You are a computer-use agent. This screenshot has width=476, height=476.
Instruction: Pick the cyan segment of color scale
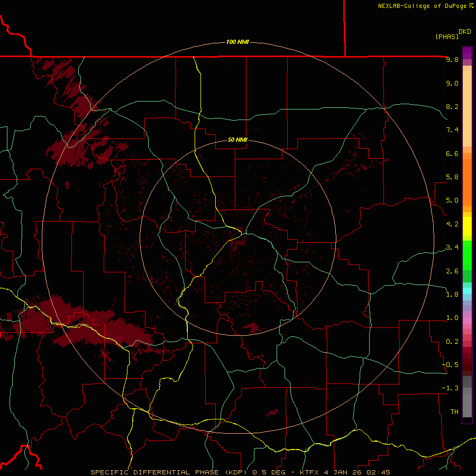click(467, 291)
